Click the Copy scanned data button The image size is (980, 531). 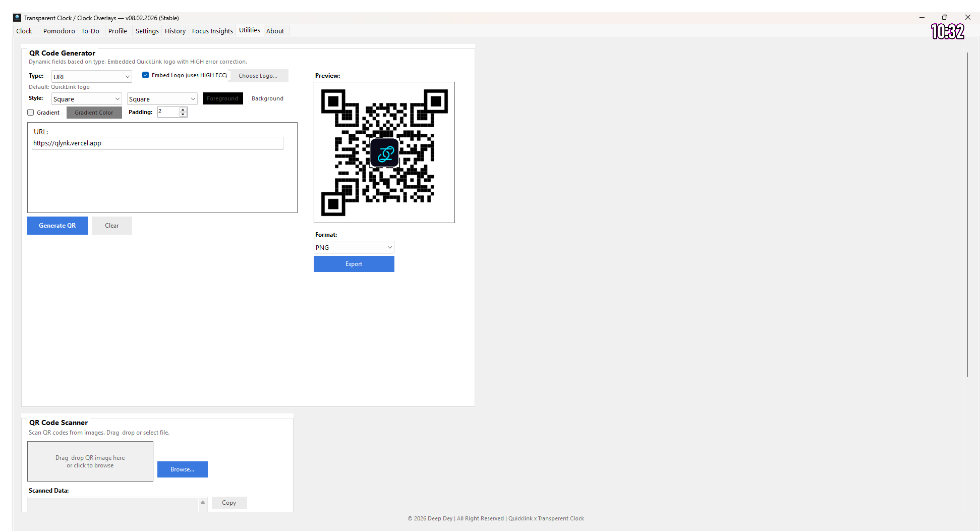point(229,503)
